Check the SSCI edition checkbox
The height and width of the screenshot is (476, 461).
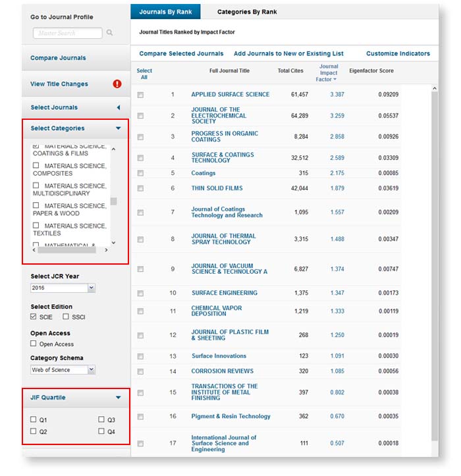[66, 316]
